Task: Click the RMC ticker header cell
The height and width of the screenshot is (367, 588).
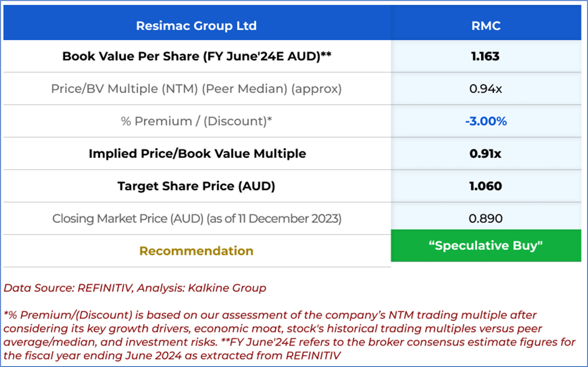Action: (x=486, y=26)
